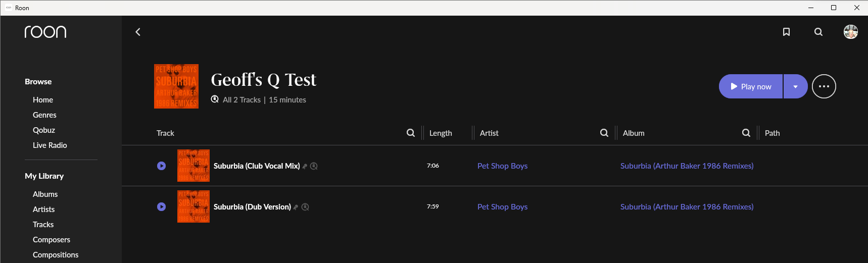Open Composers in My Library
The height and width of the screenshot is (263, 868).
[x=52, y=240]
